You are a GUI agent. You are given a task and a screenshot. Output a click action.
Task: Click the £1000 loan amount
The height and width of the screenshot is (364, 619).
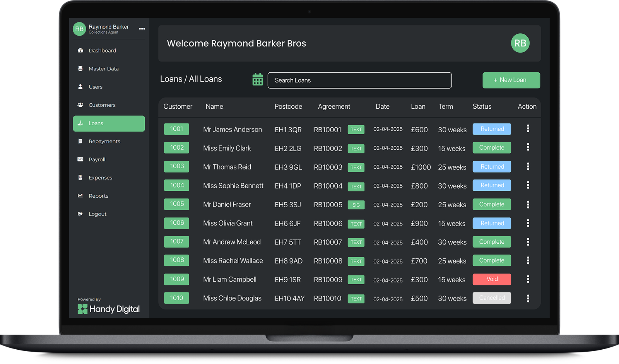(x=421, y=167)
